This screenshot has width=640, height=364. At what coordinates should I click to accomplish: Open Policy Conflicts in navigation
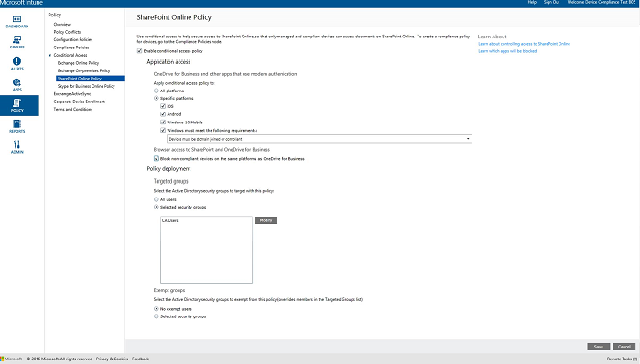pos(68,32)
